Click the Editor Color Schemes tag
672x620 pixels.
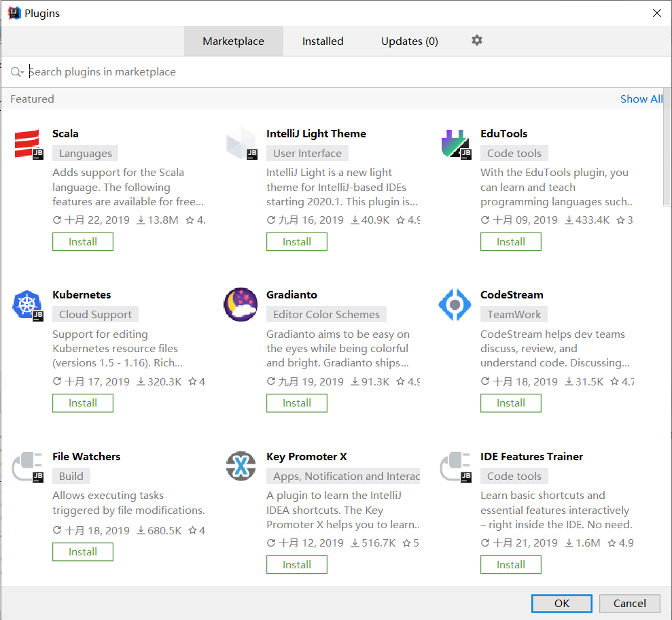326,315
